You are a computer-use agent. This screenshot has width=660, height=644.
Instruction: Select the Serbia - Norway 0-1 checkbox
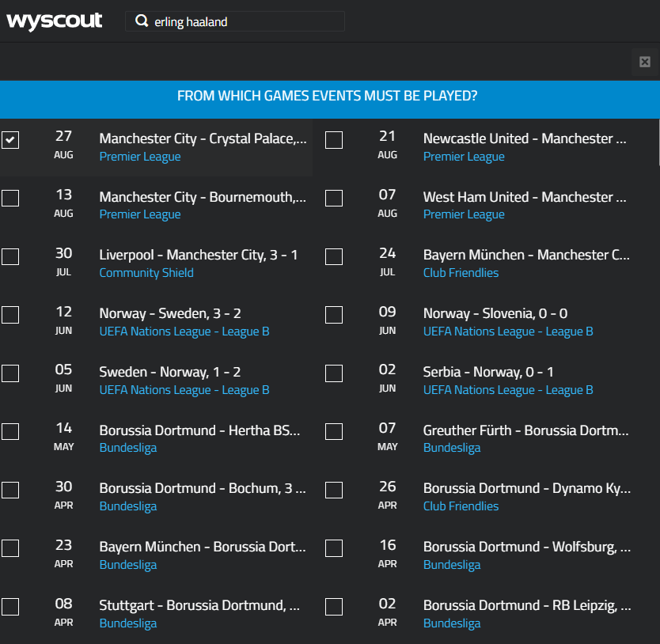tap(334, 373)
